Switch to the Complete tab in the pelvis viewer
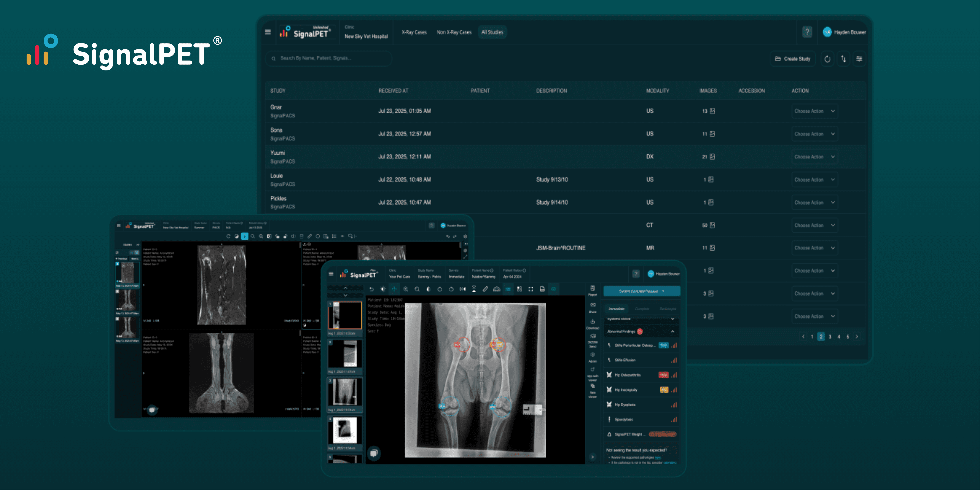The height and width of the screenshot is (490, 980). tap(642, 309)
